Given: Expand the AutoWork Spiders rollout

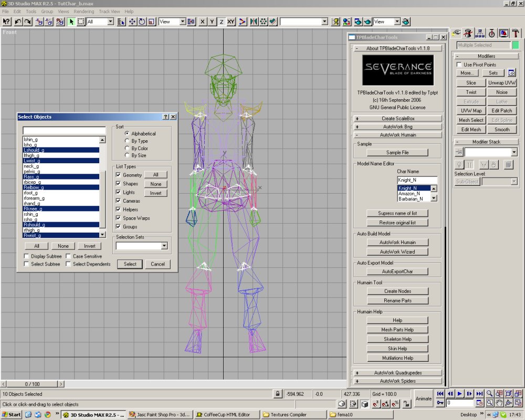Looking at the screenshot, I should [x=398, y=381].
